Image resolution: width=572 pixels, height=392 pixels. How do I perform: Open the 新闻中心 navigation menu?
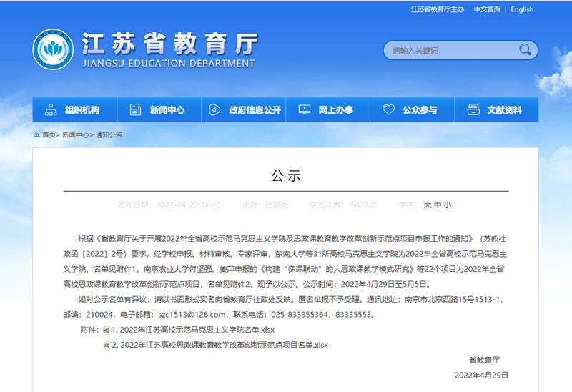click(x=159, y=109)
